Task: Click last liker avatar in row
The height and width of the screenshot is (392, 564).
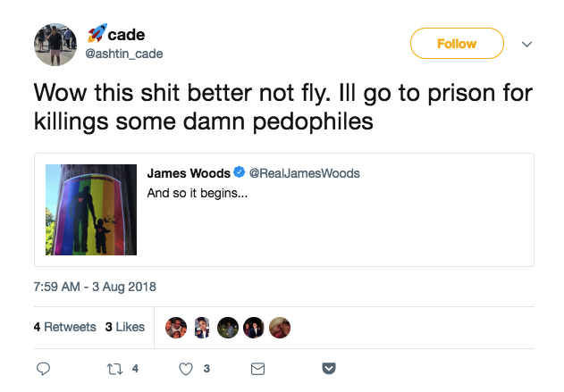Action: pos(280,328)
